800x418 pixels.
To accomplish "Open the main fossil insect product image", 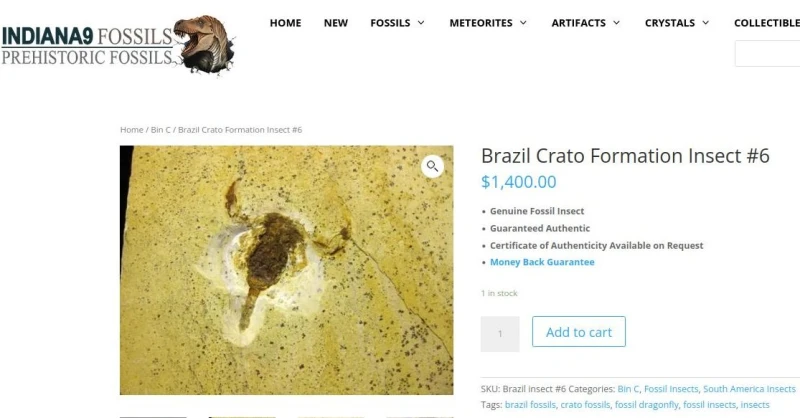I will tap(286, 270).
